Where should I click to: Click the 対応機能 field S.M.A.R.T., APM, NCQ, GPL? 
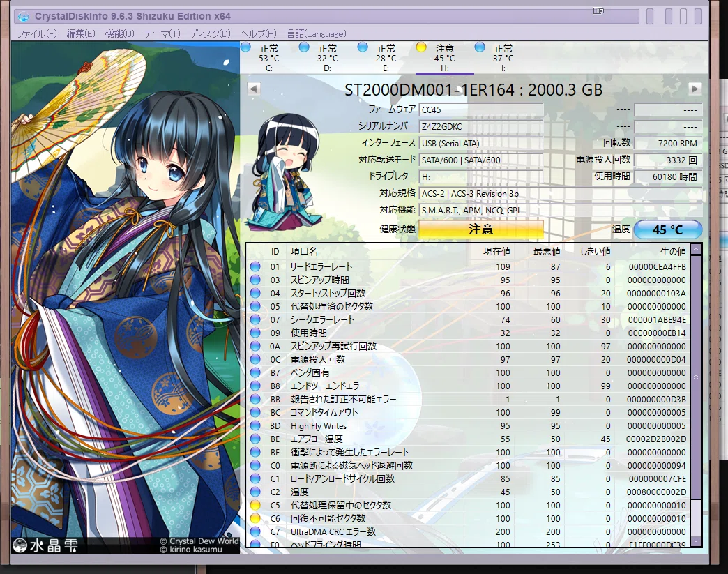(x=561, y=211)
